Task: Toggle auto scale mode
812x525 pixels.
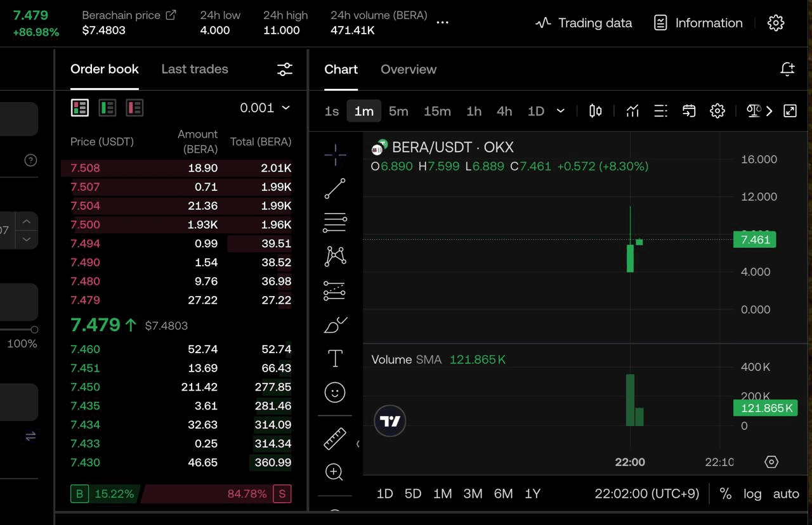Action: tap(786, 493)
